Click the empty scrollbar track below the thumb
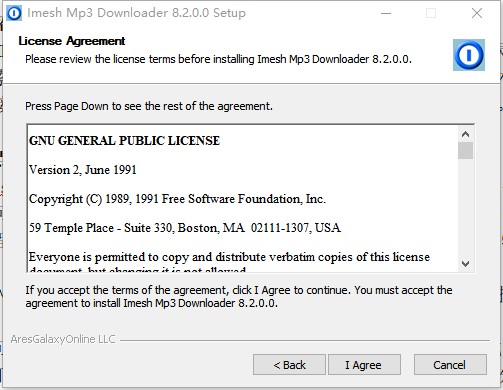Screen dimensions: 503x390 pos(465,207)
